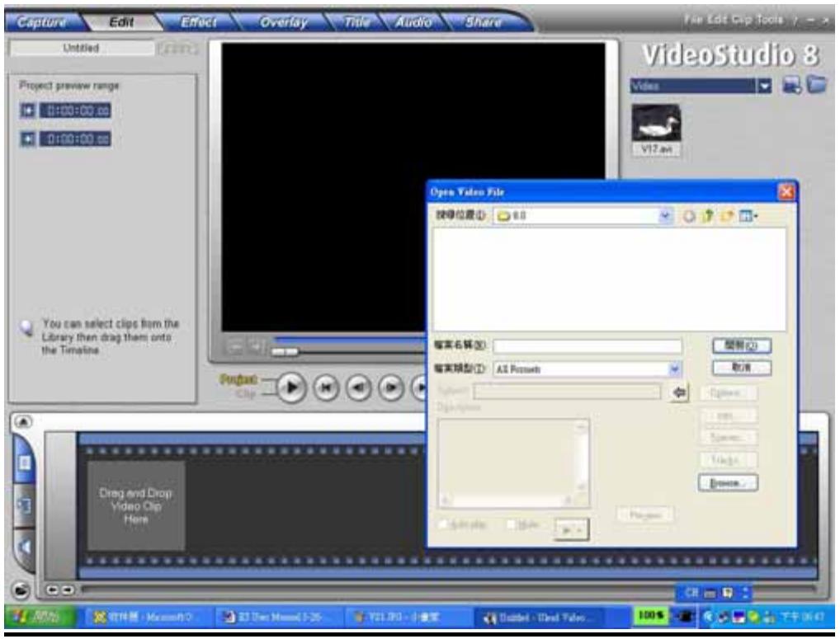
Task: Switch to Timeline view
Action: [24, 505]
